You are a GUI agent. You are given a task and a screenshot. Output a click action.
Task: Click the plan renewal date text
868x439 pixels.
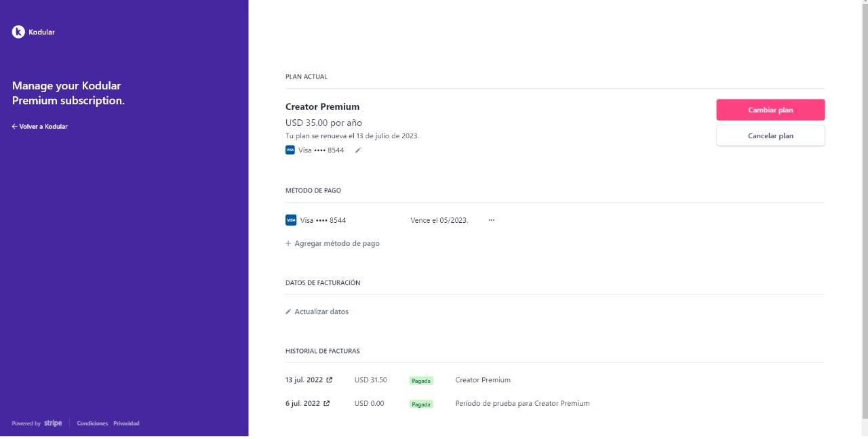353,136
